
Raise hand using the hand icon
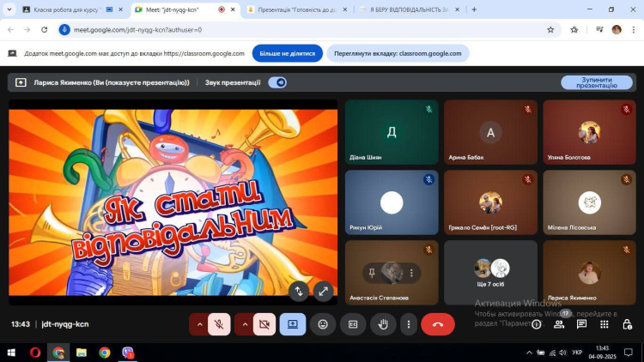[383, 324]
